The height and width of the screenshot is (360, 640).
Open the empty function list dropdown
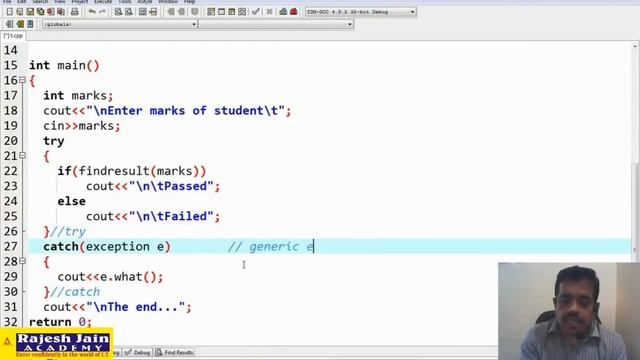tap(276, 24)
